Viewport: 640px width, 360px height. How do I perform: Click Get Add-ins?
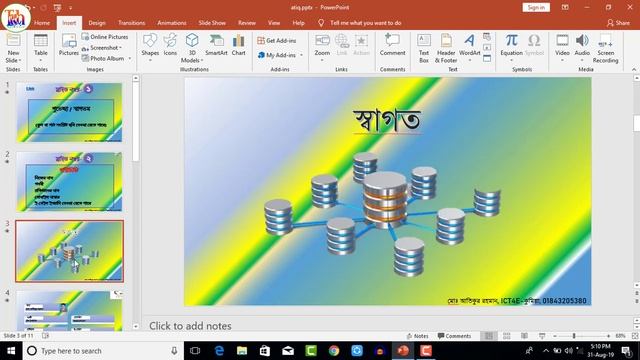277,40
